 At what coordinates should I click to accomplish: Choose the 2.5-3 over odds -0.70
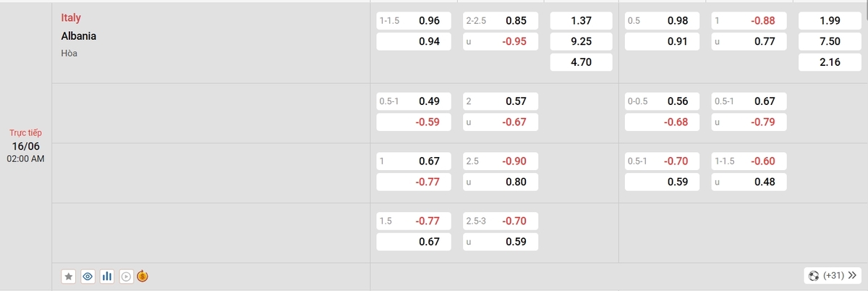click(501, 221)
